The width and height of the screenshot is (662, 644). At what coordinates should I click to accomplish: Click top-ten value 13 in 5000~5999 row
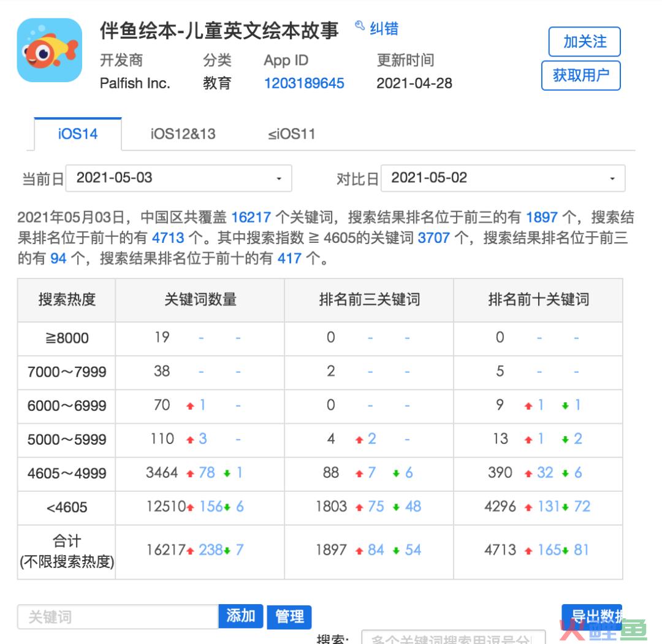(x=500, y=439)
